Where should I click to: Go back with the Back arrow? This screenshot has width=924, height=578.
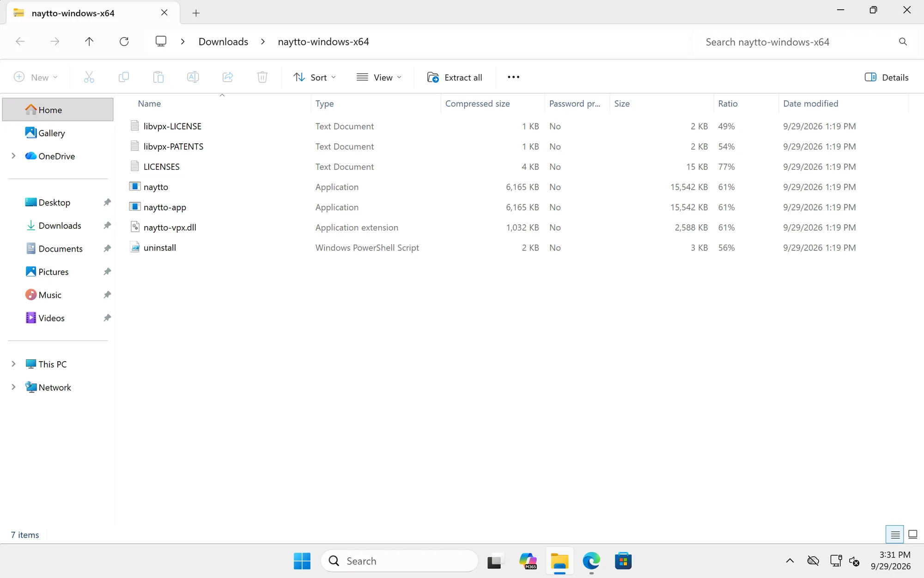(x=20, y=42)
